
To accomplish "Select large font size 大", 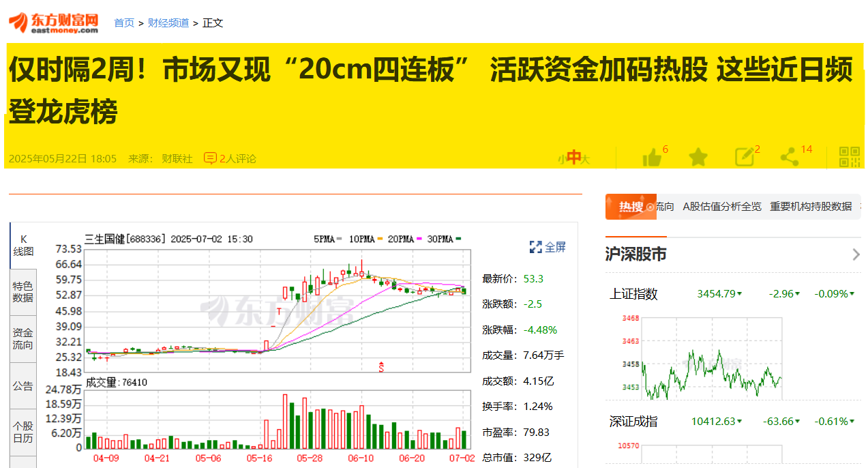I will point(585,159).
